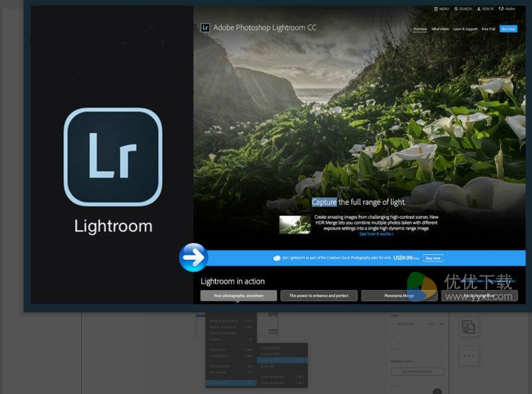The height and width of the screenshot is (394, 532).
Task: Select the Overview navigation tab
Action: click(x=420, y=29)
